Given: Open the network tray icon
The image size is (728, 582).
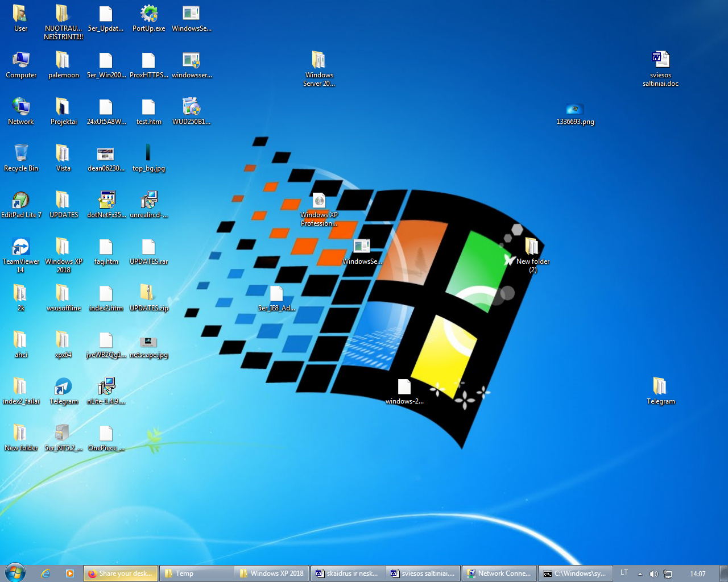Looking at the screenshot, I should click(668, 573).
